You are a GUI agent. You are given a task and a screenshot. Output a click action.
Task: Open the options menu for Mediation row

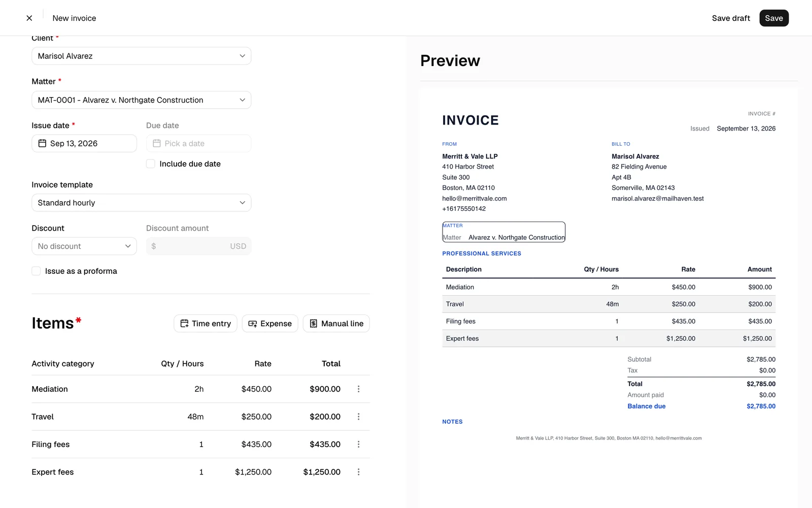point(358,389)
